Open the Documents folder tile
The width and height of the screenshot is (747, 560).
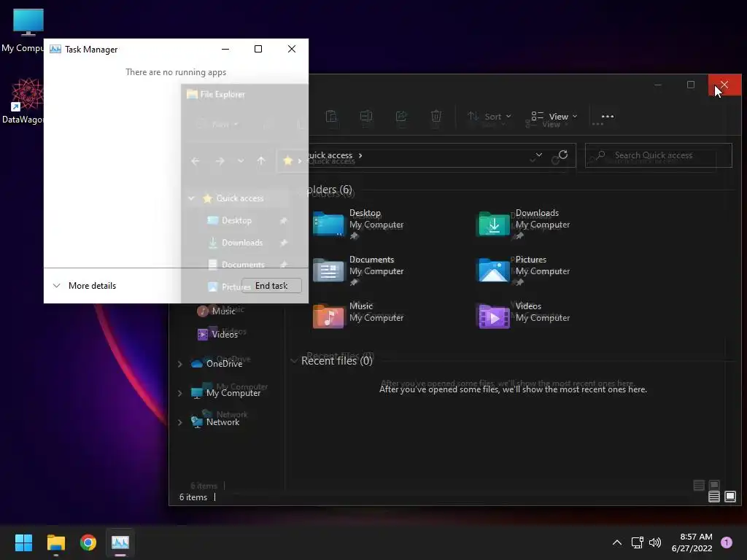pyautogui.click(x=358, y=271)
